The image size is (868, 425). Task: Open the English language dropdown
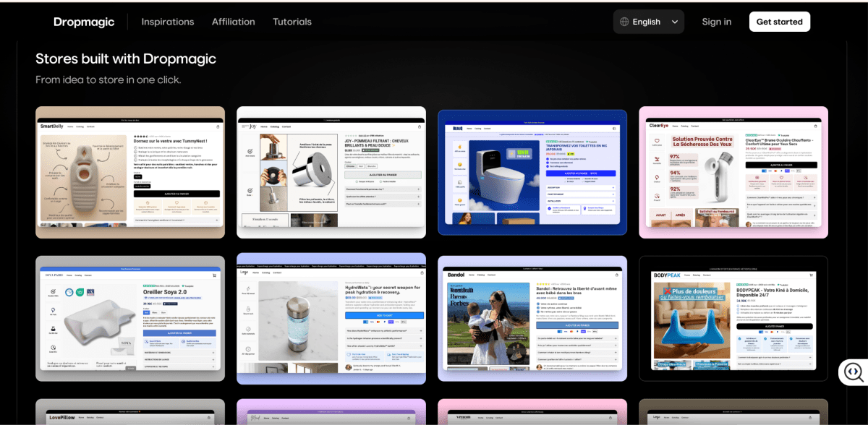click(x=649, y=22)
